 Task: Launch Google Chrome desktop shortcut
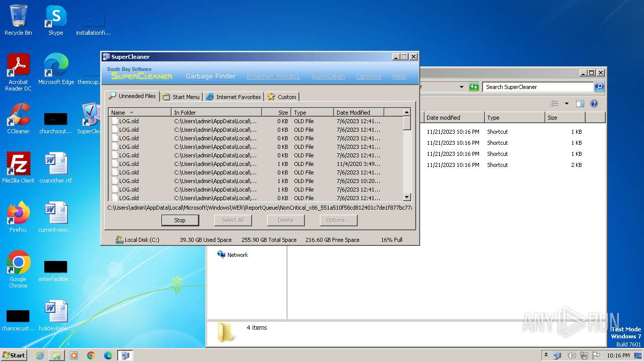(18, 269)
